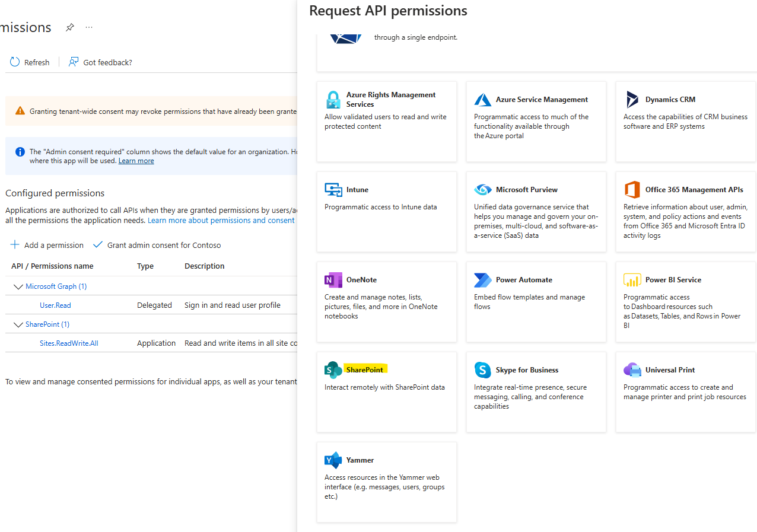The width and height of the screenshot is (757, 532).
Task: Collapse the Microsoft Graph permissions group
Action: [17, 286]
